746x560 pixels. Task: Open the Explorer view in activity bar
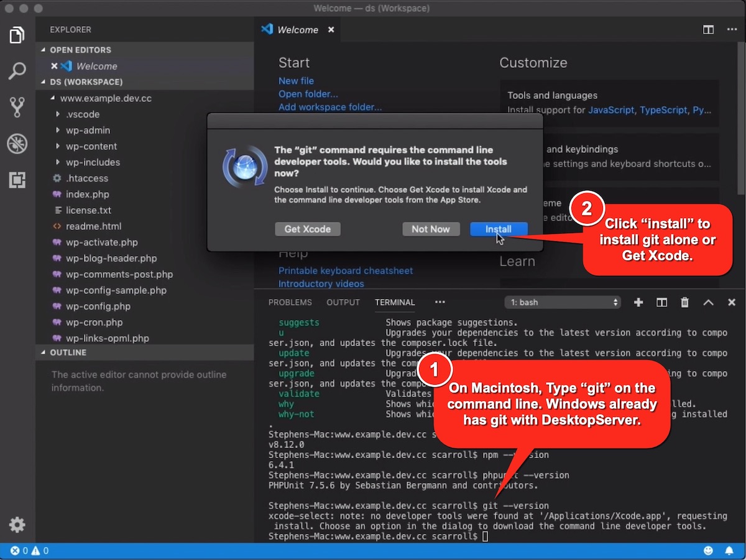click(x=17, y=35)
